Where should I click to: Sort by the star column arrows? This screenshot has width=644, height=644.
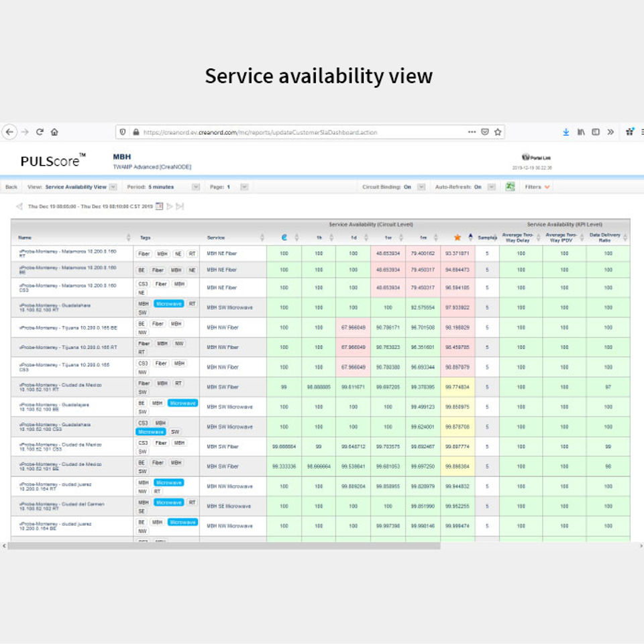point(470,237)
